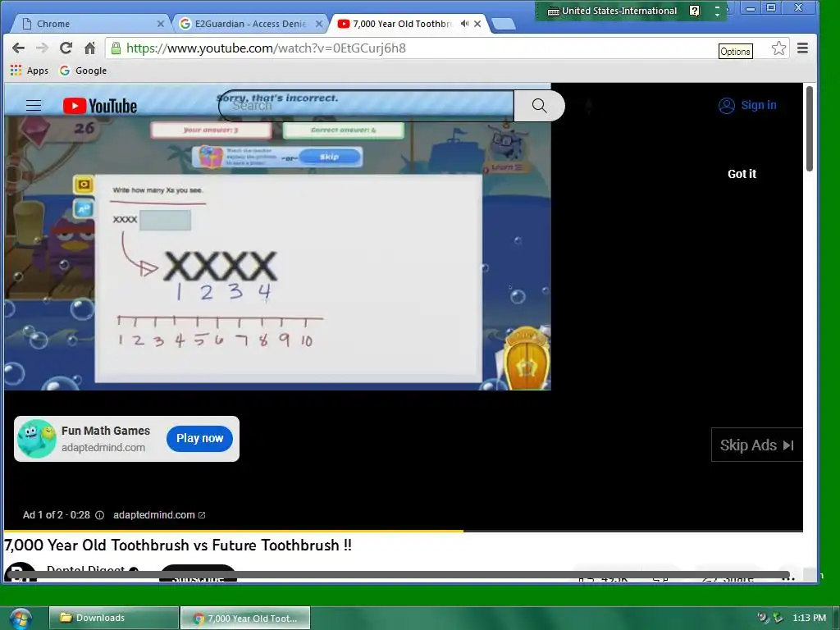The height and width of the screenshot is (630, 840).
Task: Click the horizontal scrollbar at page bottom
Action: [399, 575]
